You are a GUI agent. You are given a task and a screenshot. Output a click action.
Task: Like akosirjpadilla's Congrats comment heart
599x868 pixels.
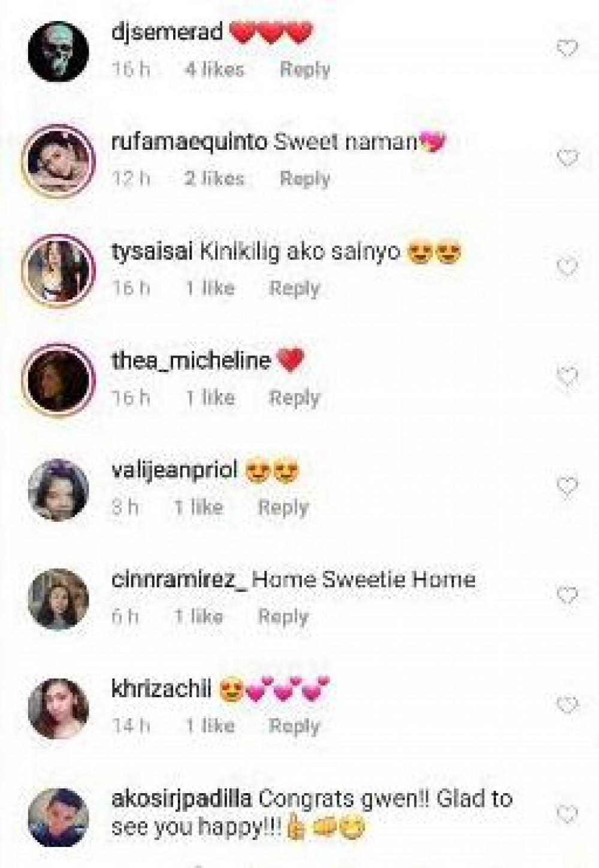point(567,814)
